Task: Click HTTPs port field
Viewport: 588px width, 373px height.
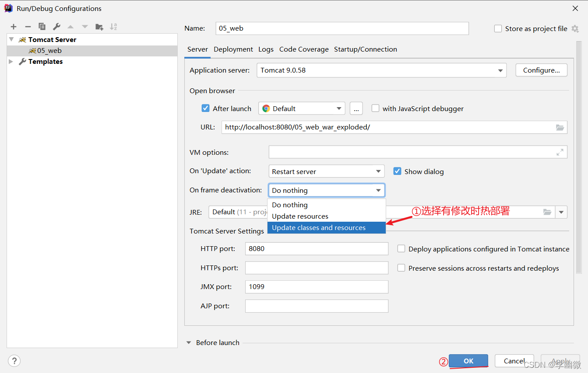Action: click(317, 268)
